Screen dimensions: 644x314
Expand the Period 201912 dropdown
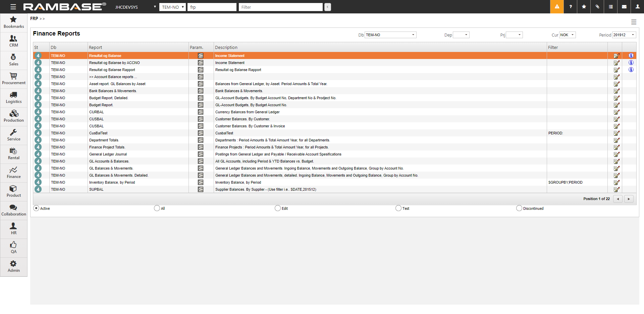coord(624,35)
